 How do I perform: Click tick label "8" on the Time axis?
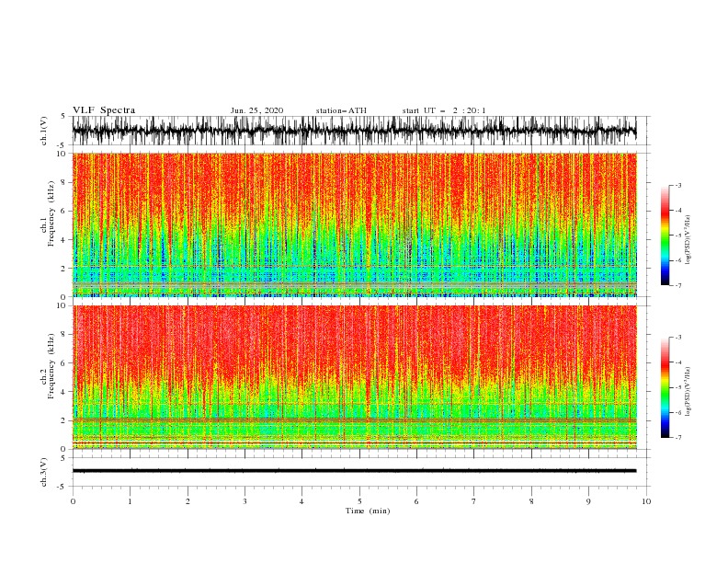[531, 501]
